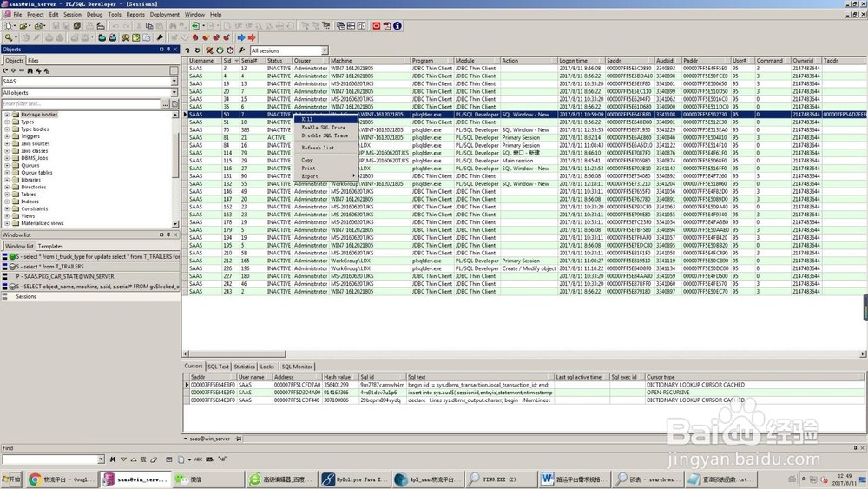The width and height of the screenshot is (868, 489).
Task: Open the All objects filter dropdown
Action: pyautogui.click(x=174, y=92)
